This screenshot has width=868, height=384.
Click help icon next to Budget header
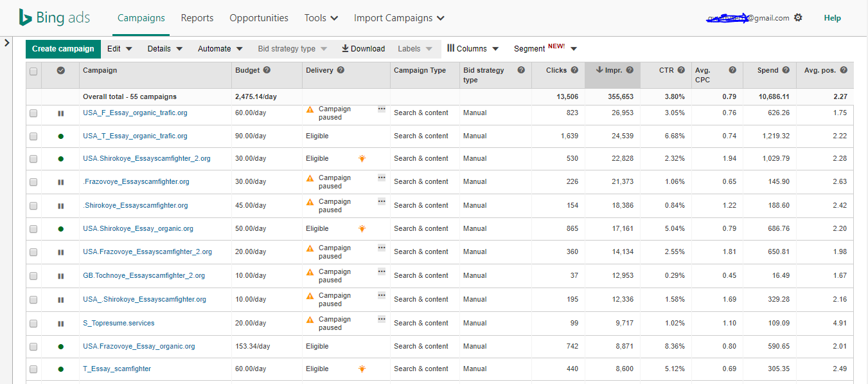pos(267,70)
